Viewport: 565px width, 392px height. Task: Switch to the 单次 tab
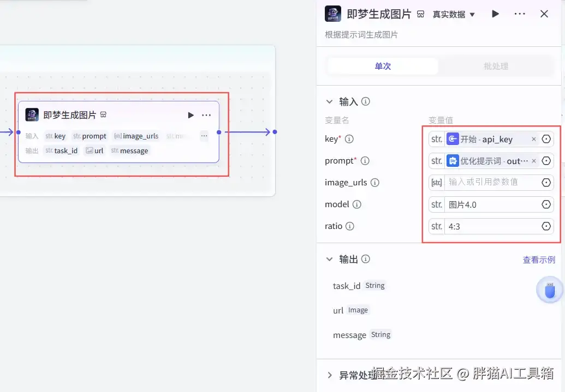tap(383, 66)
